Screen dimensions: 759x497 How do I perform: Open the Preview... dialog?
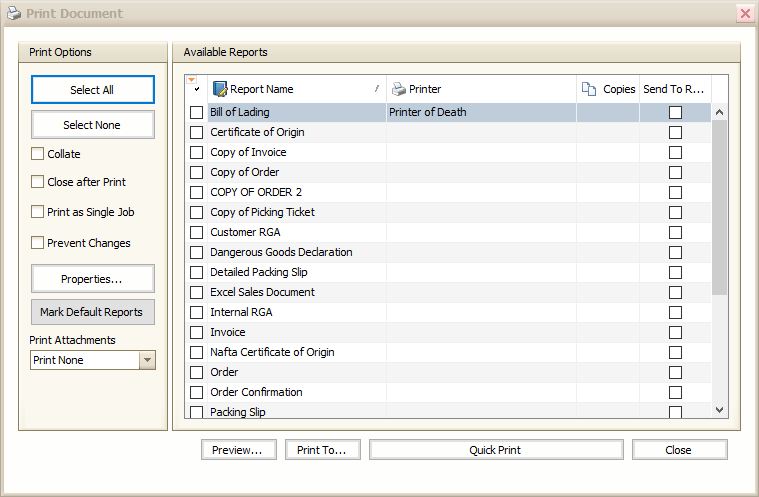tap(237, 450)
